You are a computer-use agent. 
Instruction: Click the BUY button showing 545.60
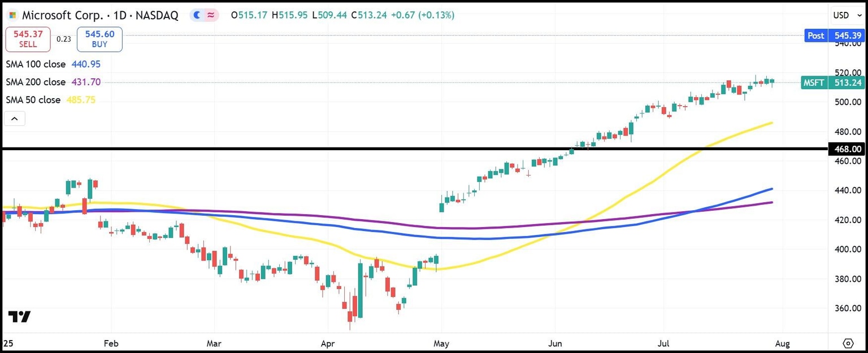(99, 39)
